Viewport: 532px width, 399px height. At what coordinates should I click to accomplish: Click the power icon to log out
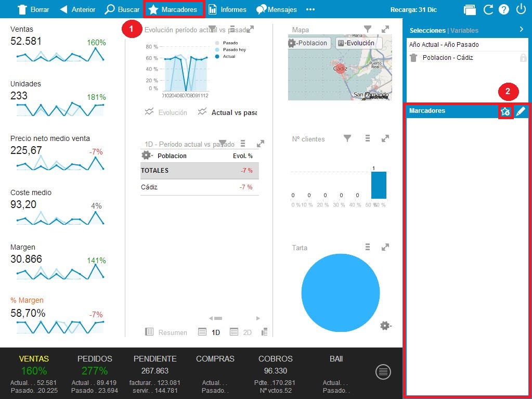pyautogui.click(x=521, y=9)
